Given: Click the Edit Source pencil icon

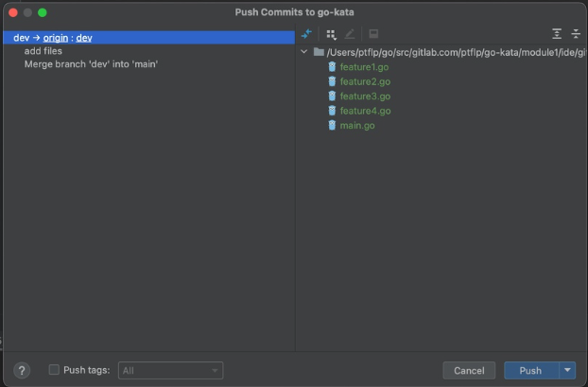Looking at the screenshot, I should 350,34.
